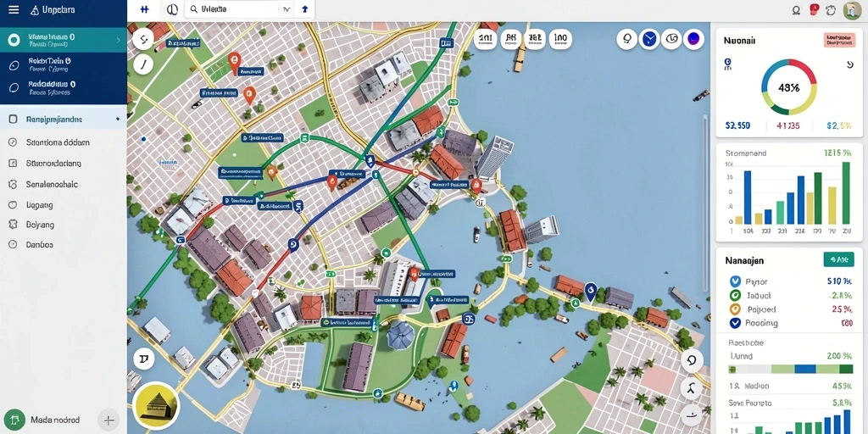Screen dimensions: 868x434
Task: Open the dropdown arrow inside the search bar
Action: pos(287,9)
